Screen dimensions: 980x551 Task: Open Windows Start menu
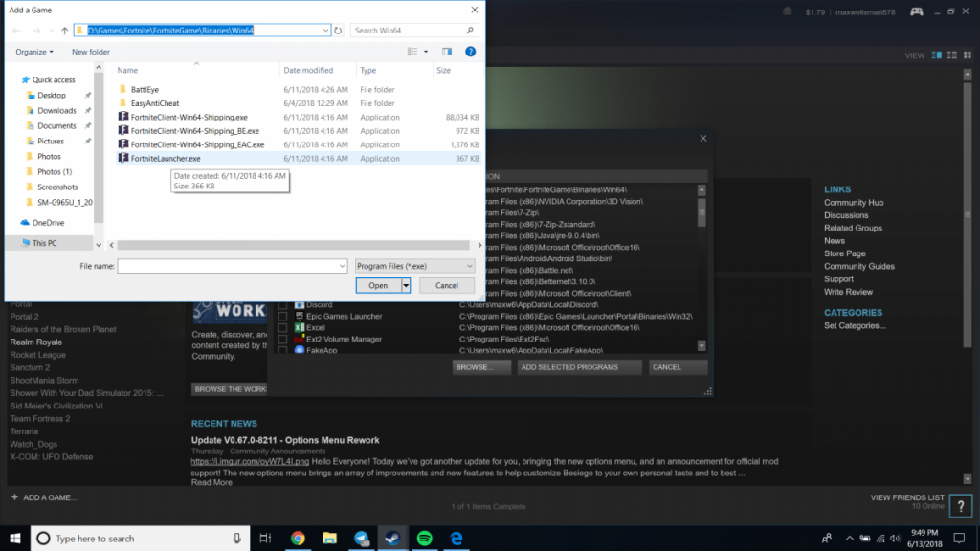point(15,538)
